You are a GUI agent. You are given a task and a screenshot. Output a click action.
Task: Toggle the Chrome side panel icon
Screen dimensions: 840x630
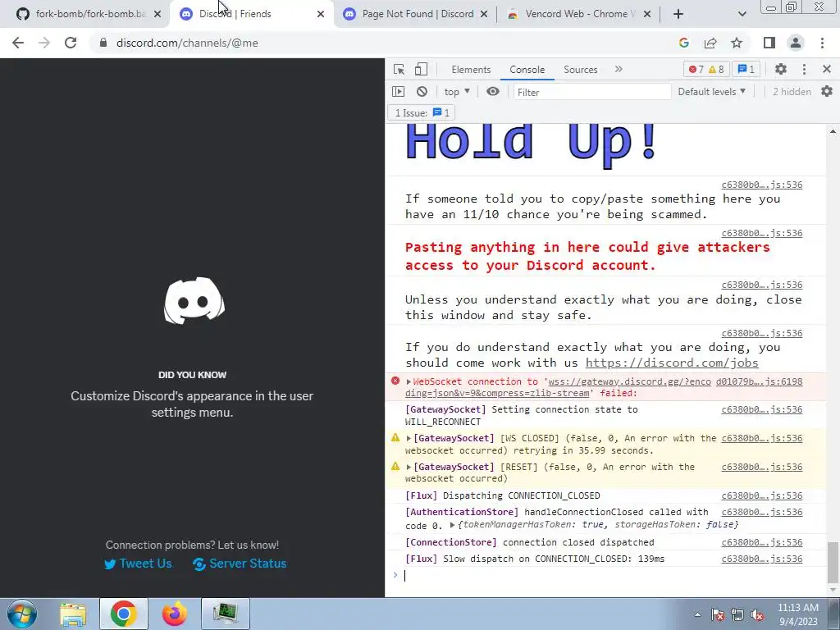pos(769,43)
